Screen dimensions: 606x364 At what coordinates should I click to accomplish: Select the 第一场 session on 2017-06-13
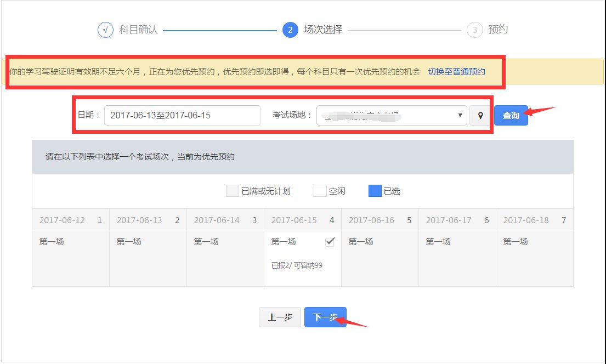(148, 258)
